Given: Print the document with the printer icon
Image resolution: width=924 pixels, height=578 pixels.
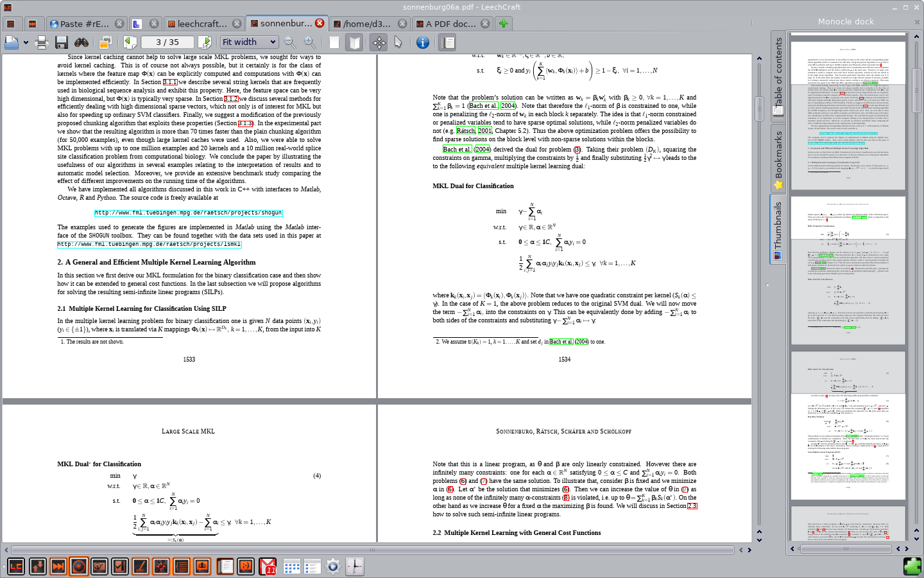Looking at the screenshot, I should coord(42,42).
